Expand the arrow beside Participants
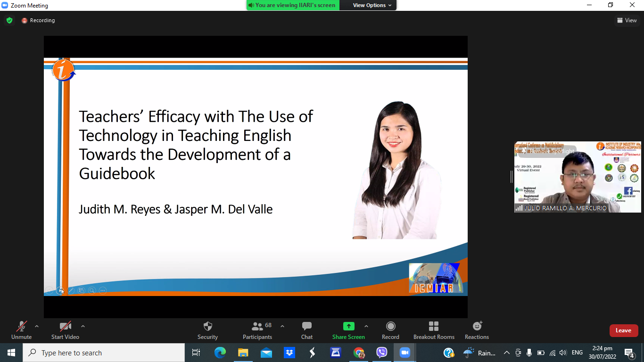 [282, 326]
